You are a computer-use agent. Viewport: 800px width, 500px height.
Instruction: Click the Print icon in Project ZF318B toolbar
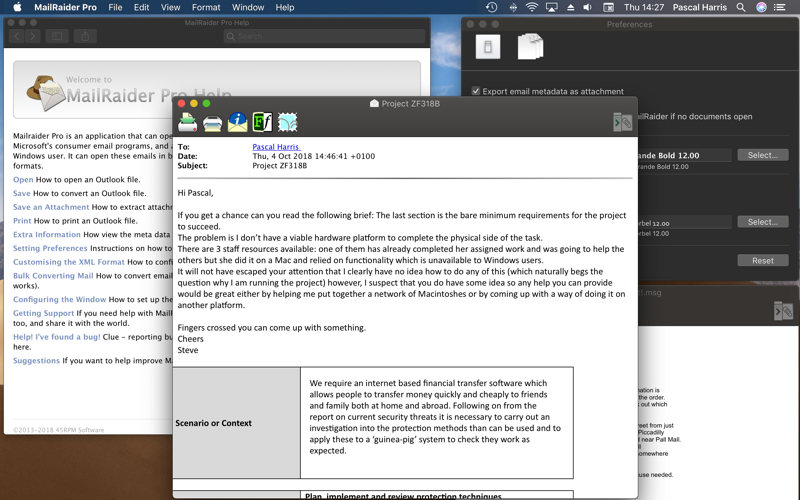pos(212,123)
